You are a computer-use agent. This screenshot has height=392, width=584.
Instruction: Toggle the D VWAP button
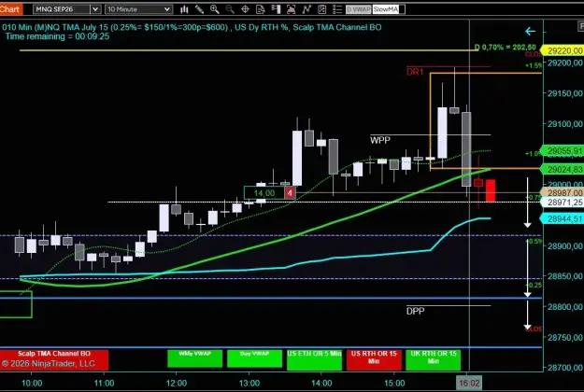coord(358,9)
